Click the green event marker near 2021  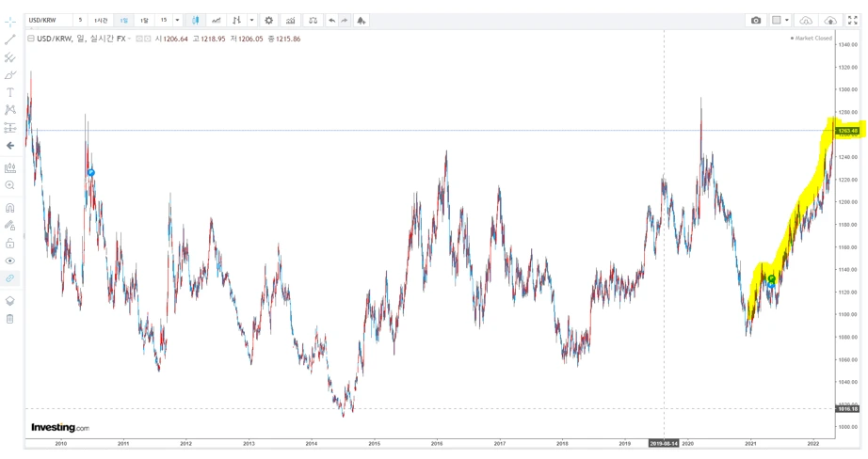pos(771,278)
